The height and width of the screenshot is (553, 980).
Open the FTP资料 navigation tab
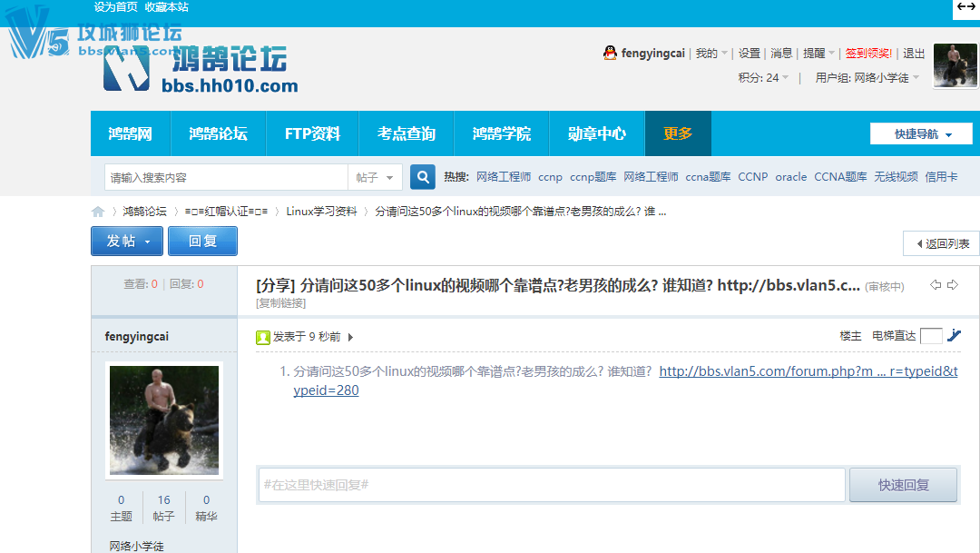coord(312,133)
